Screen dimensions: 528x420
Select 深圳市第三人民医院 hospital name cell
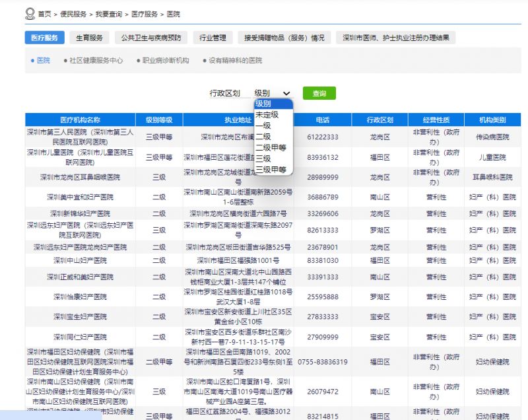pyautogui.click(x=80, y=137)
